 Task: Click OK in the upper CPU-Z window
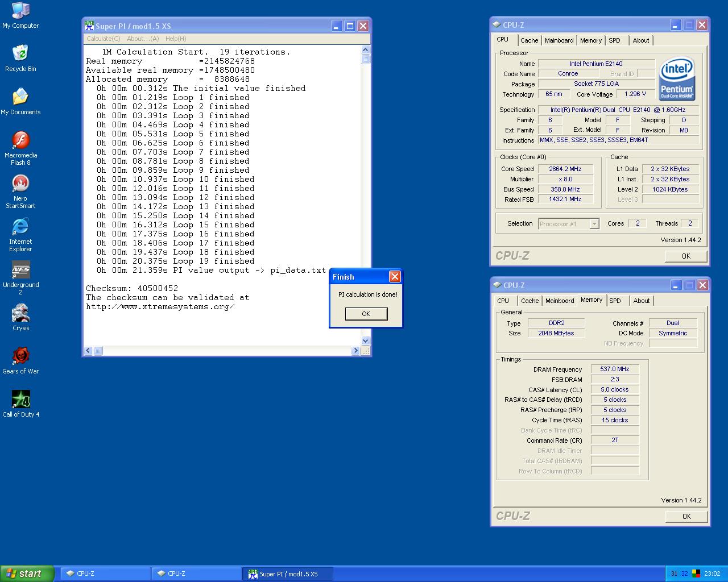[x=686, y=256]
